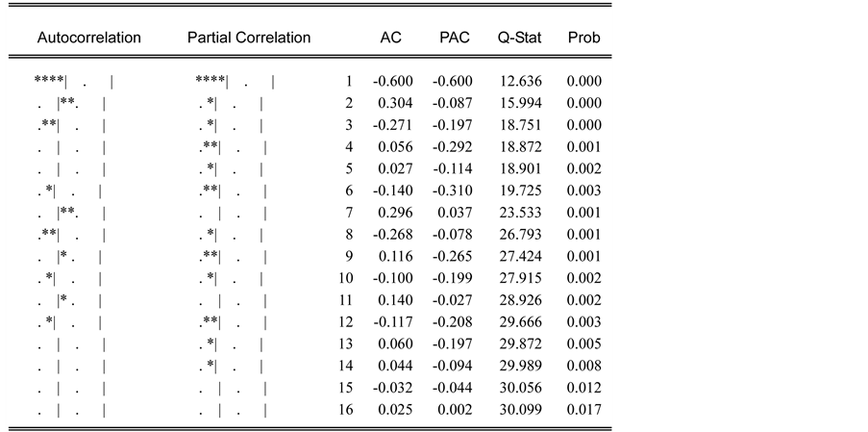Click lag number 16 in the table
This screenshot has width=868, height=432.
(x=348, y=411)
